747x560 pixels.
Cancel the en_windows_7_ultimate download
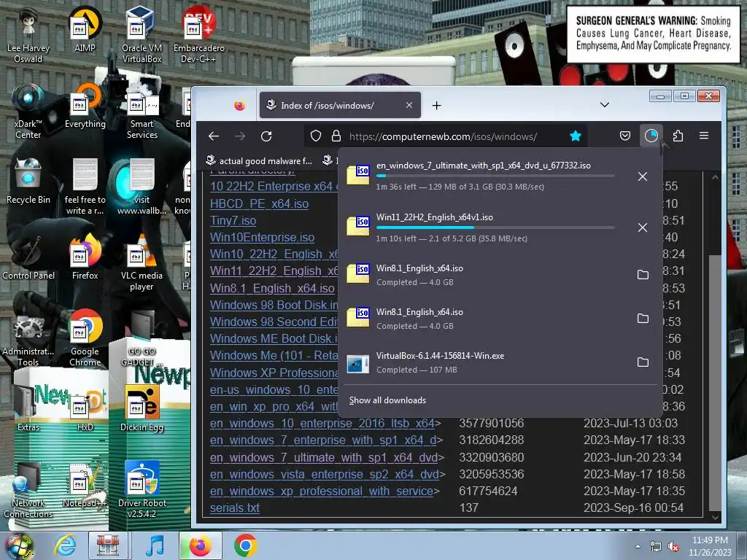tap(642, 176)
